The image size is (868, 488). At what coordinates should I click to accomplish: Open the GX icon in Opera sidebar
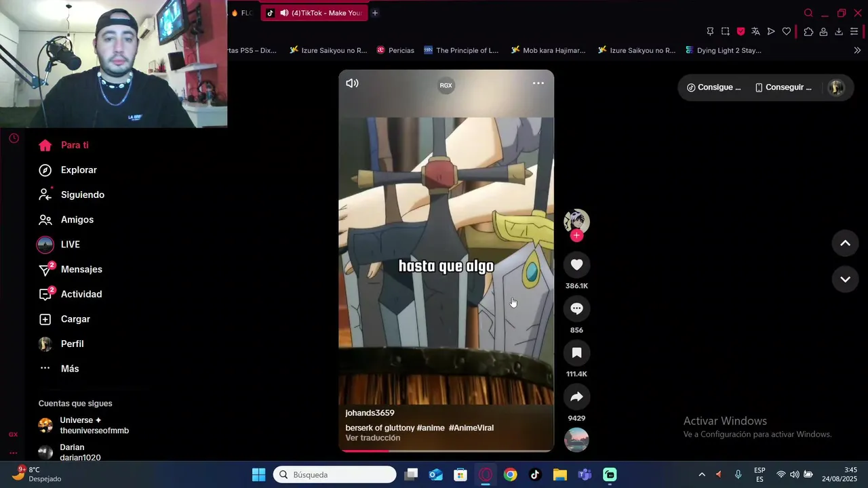click(13, 434)
